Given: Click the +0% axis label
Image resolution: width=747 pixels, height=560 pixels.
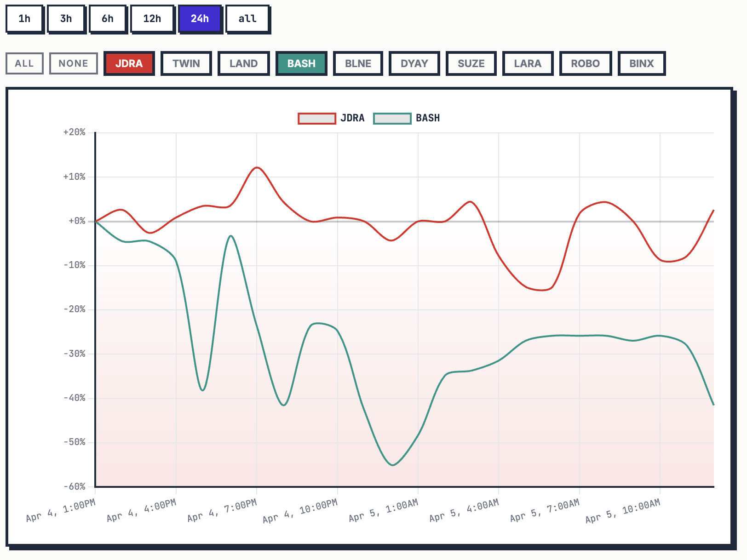Looking at the screenshot, I should [x=77, y=221].
